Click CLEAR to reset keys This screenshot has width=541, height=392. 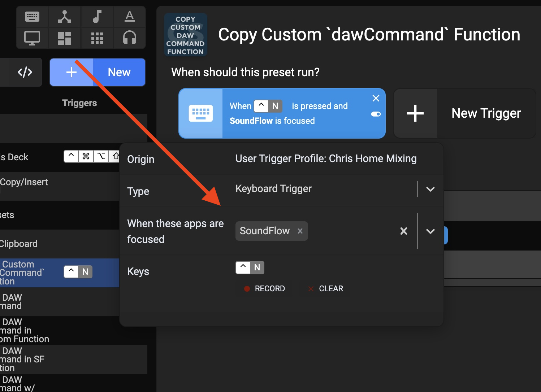click(x=326, y=289)
